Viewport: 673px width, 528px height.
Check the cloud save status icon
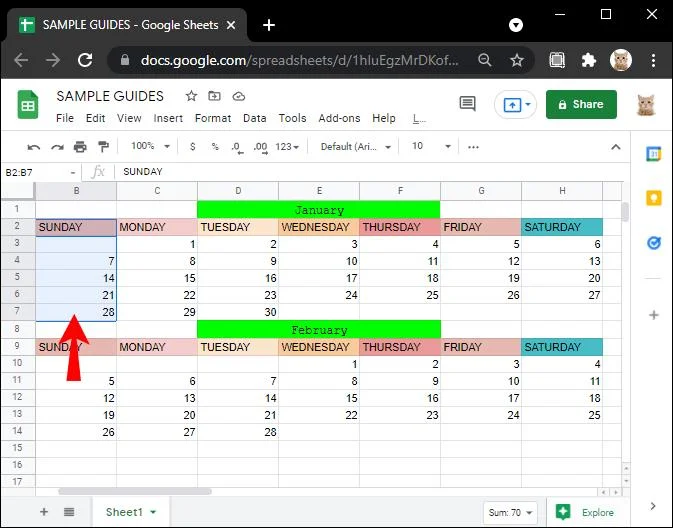point(239,97)
